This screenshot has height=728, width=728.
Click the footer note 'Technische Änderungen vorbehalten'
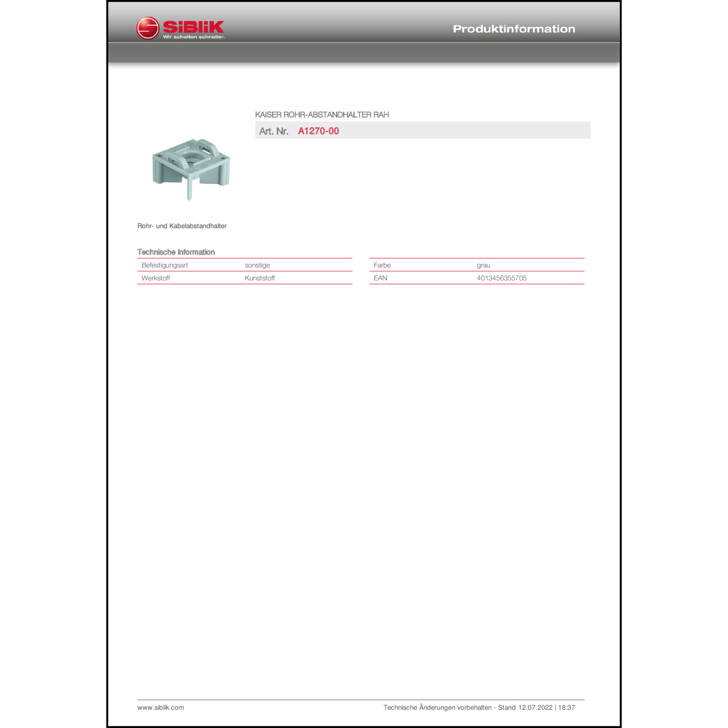click(437, 708)
